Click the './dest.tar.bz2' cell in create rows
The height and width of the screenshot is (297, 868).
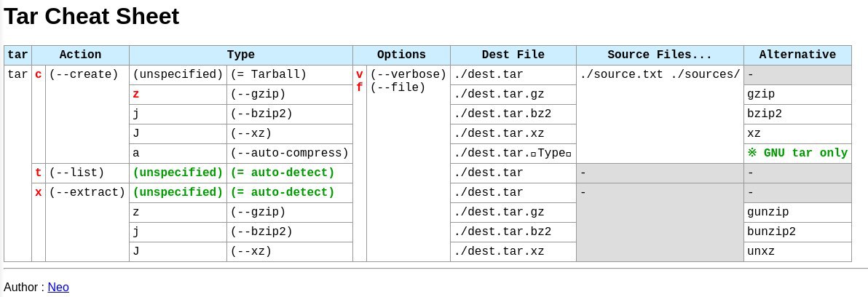click(513, 114)
